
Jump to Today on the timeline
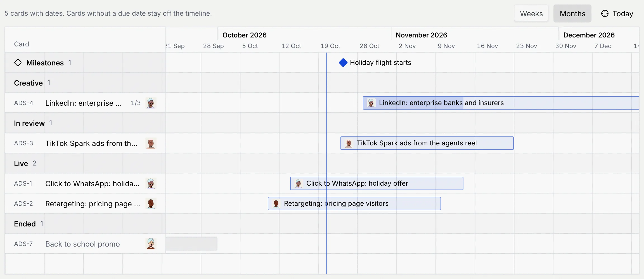[617, 13]
